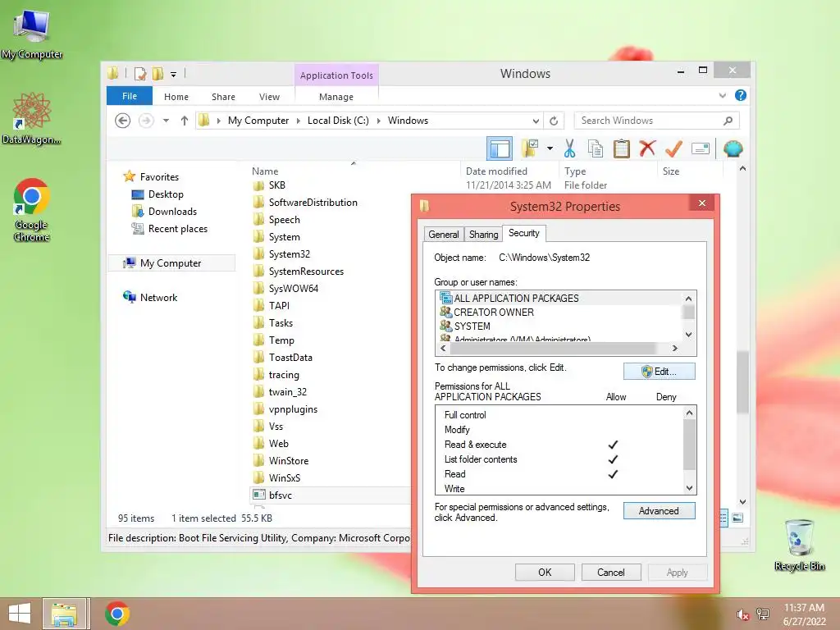The width and height of the screenshot is (840, 630).
Task: Click the Advanced button
Action: point(660,510)
